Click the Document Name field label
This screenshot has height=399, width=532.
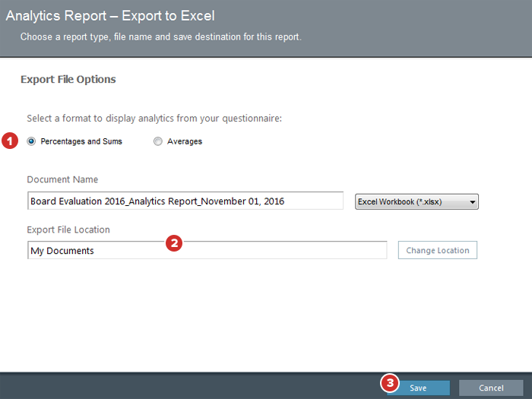click(x=62, y=179)
